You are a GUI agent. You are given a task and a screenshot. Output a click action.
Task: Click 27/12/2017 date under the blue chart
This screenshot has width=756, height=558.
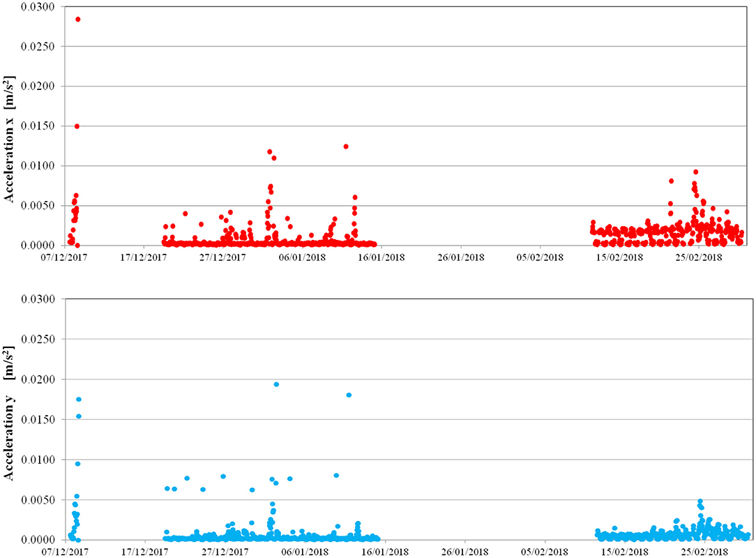pos(225,552)
